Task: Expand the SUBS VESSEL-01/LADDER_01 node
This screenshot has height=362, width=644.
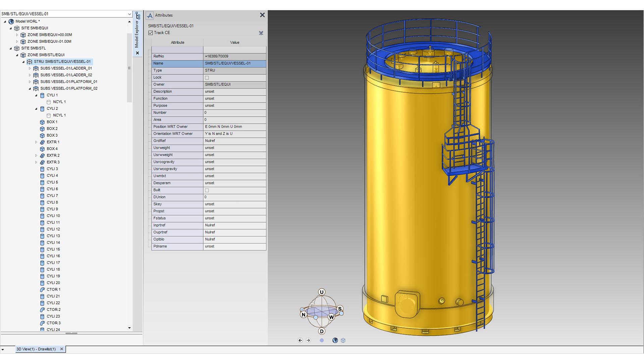Action: [x=30, y=68]
